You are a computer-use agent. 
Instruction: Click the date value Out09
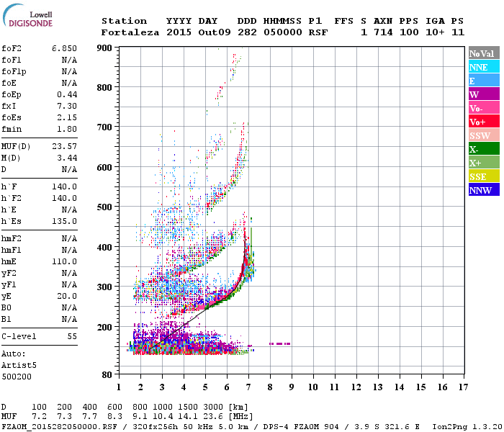click(215, 32)
